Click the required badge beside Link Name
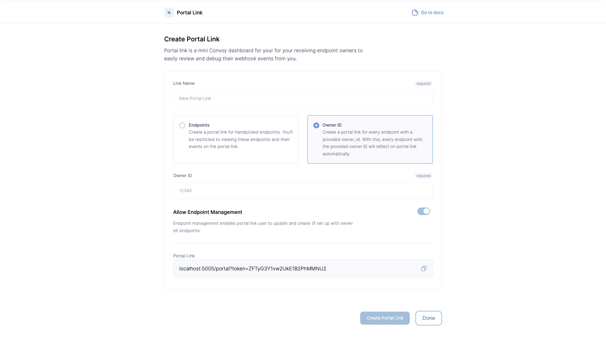This screenshot has width=606, height=364. tap(423, 84)
